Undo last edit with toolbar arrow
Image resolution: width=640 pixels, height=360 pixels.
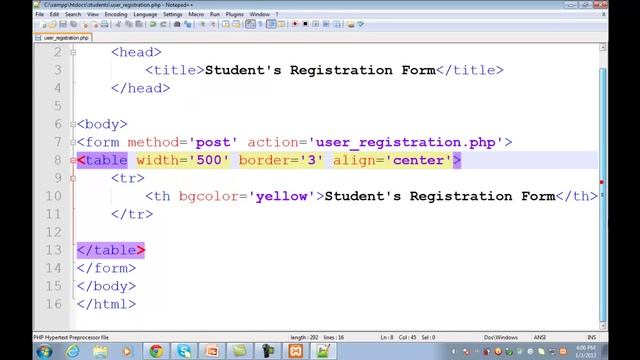[153, 24]
